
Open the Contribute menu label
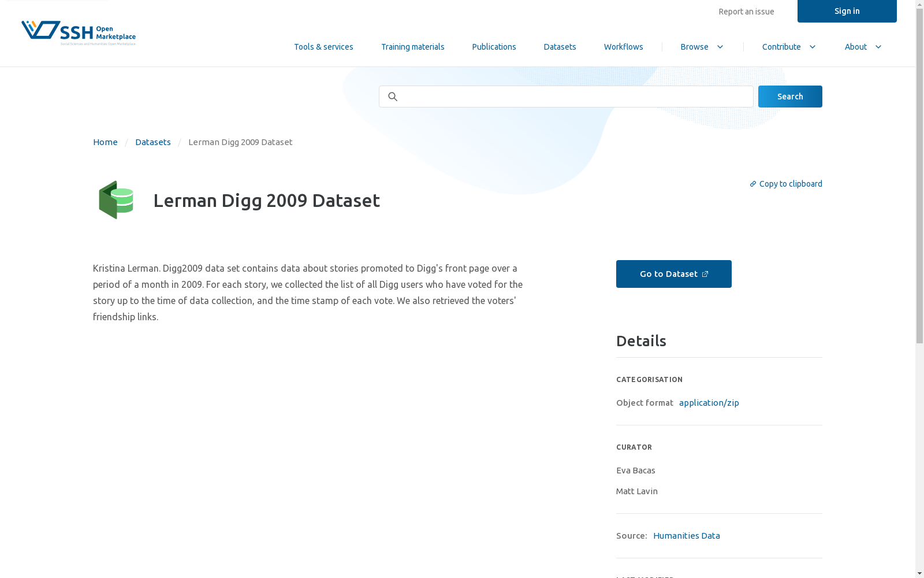pos(781,47)
